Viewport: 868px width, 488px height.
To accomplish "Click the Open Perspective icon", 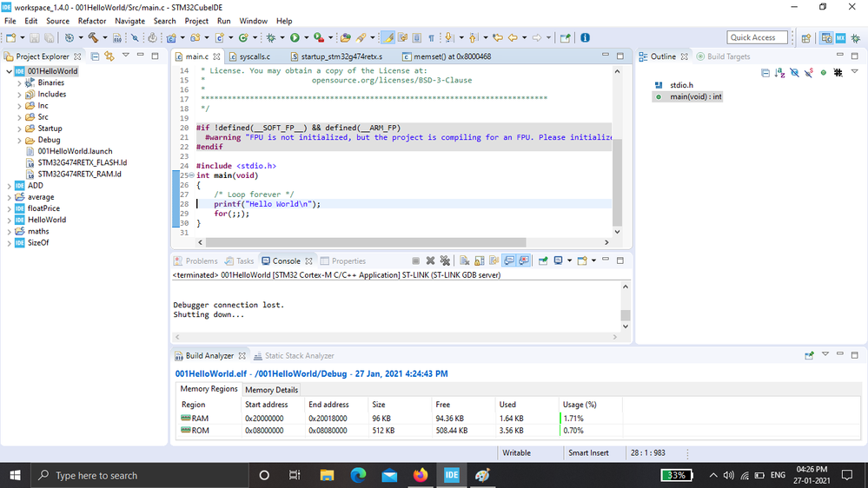I will [806, 37].
